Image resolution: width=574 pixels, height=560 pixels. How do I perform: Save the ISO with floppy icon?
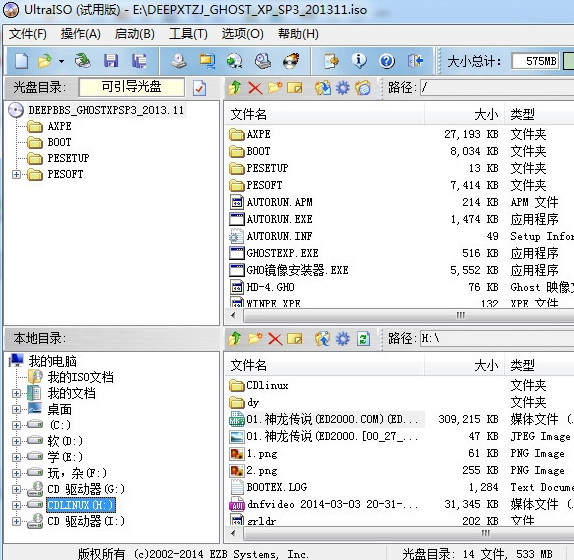(111, 61)
